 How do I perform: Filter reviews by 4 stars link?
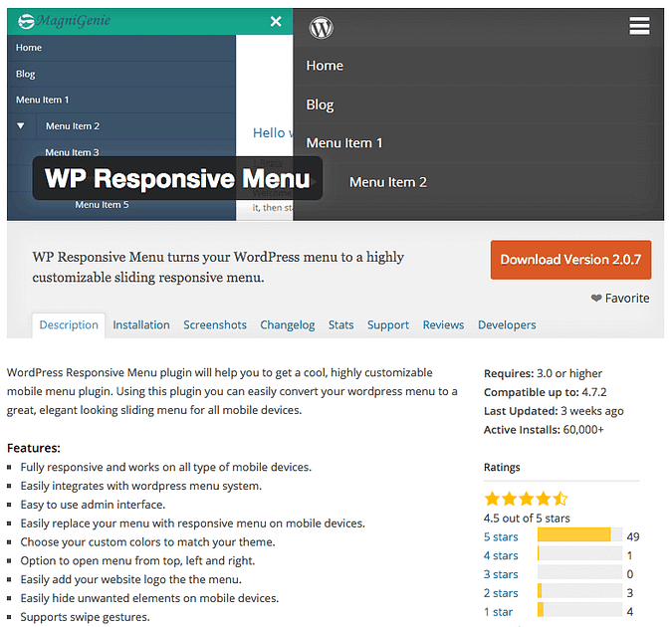(x=501, y=555)
